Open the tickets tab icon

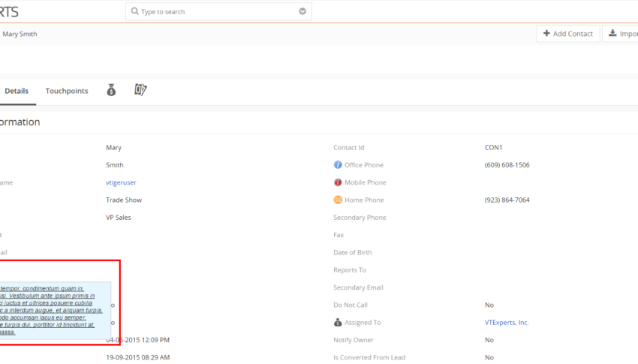(x=140, y=89)
